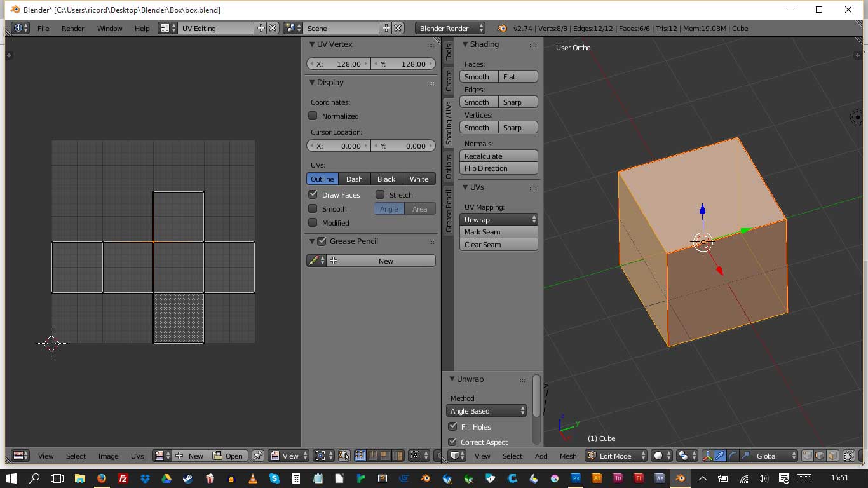Enable the Normalized coordinates checkbox
Viewport: 868px width, 488px height.
[313, 116]
